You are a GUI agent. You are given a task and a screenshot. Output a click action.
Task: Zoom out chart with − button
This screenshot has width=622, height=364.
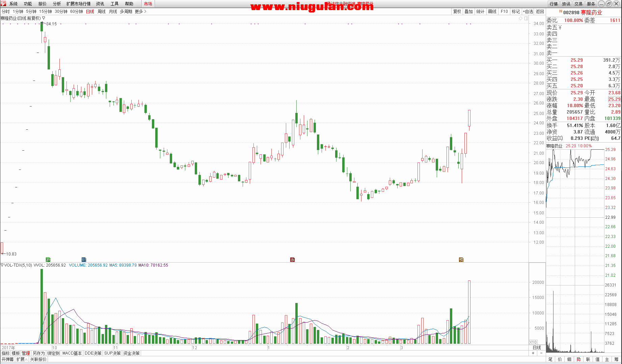point(541,353)
